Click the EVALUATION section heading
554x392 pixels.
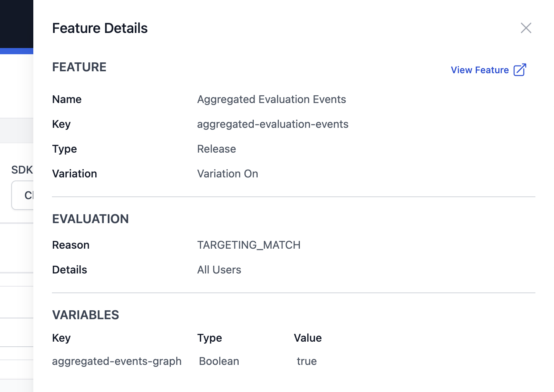90,219
